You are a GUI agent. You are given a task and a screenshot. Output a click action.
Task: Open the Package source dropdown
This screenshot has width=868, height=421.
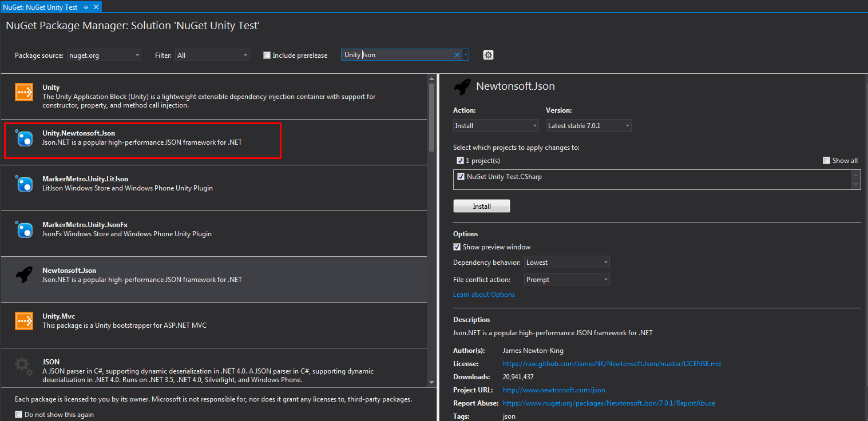point(104,55)
